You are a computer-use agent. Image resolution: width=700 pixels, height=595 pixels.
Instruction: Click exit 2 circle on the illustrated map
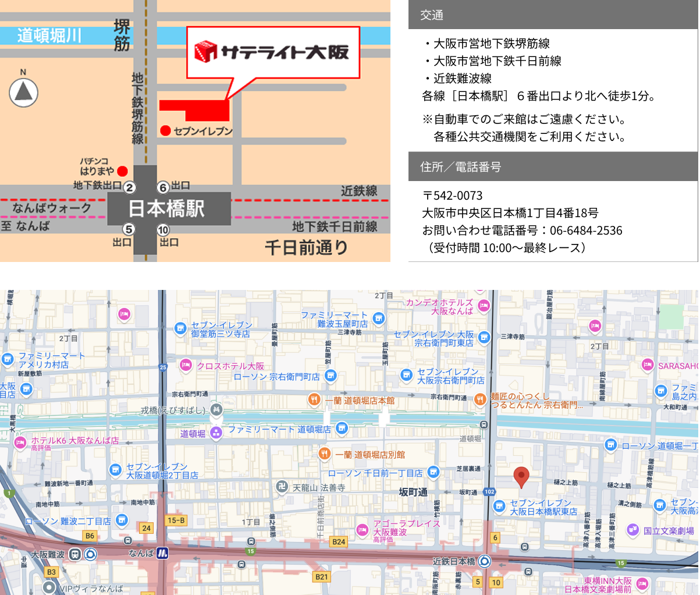click(129, 187)
